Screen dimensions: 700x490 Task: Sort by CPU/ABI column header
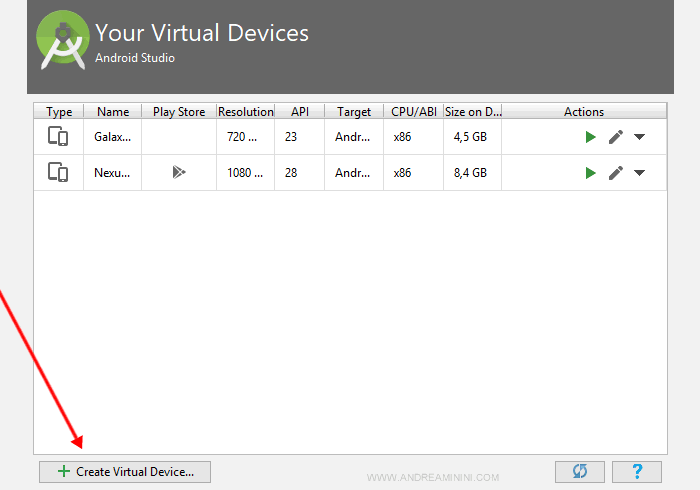414,112
